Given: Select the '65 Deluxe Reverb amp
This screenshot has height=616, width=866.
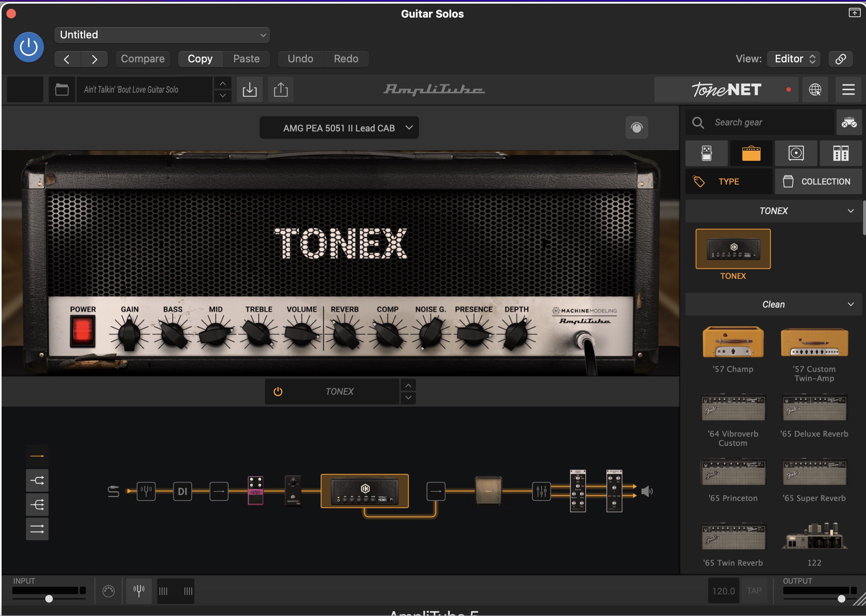Looking at the screenshot, I should click(814, 407).
